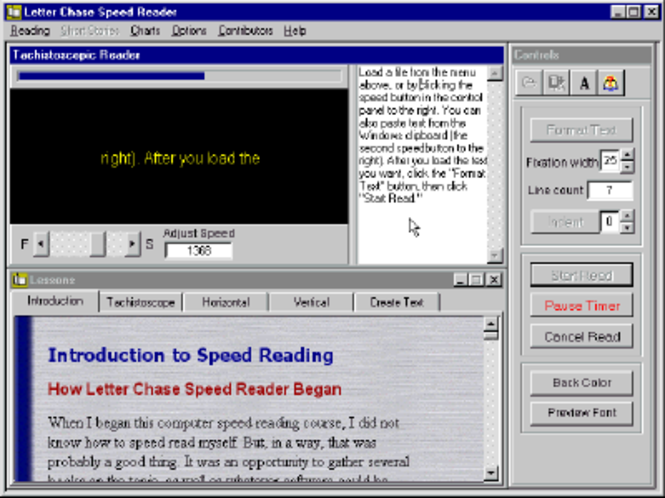Click the speed slider thumb
Screen dimensions: 665x498
coord(98,244)
